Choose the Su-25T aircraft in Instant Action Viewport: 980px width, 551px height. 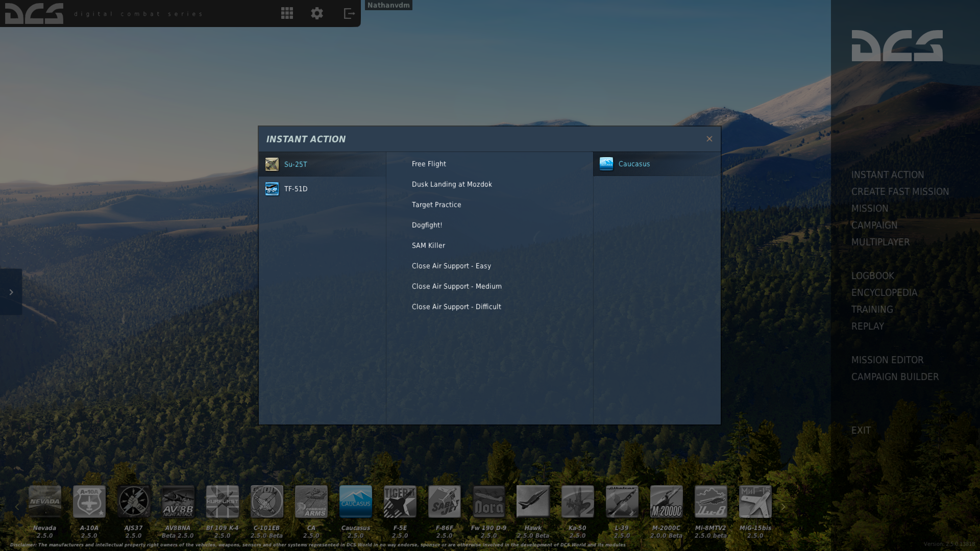coord(322,164)
